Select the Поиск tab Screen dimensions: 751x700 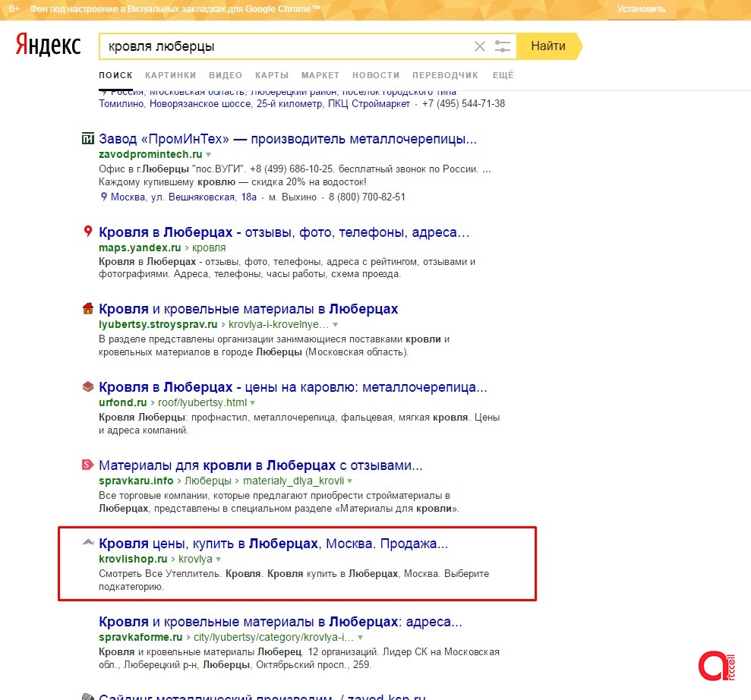[x=115, y=75]
